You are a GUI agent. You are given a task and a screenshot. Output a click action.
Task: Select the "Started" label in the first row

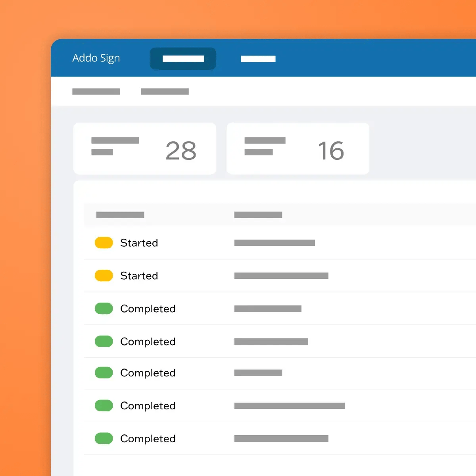[139, 243]
